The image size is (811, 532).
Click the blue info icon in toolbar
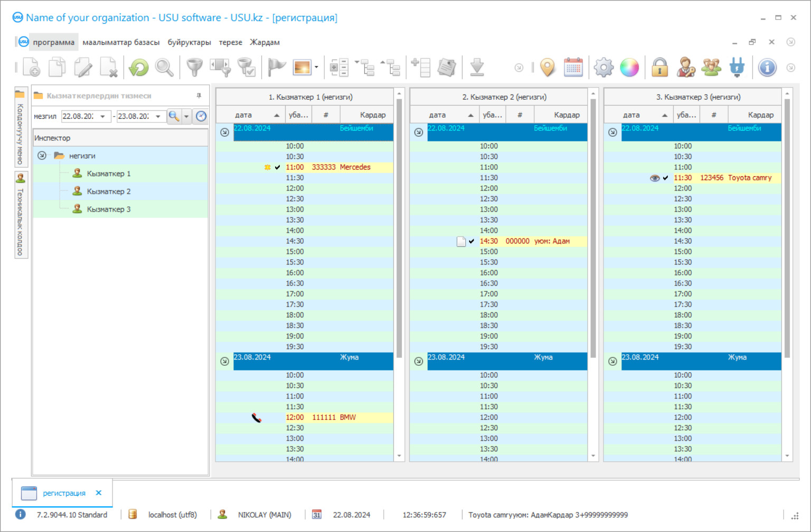[x=767, y=68]
